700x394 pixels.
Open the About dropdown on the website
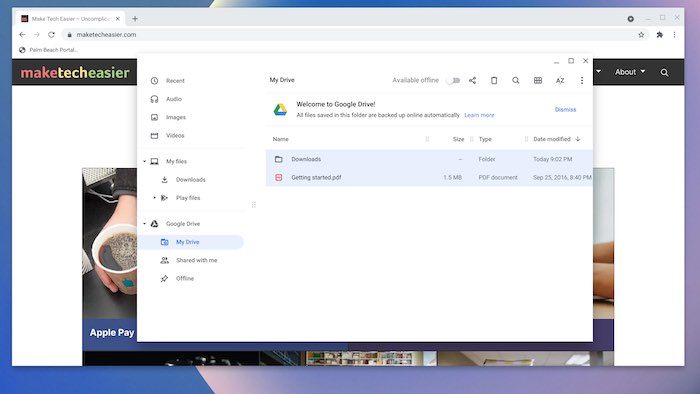pos(630,72)
